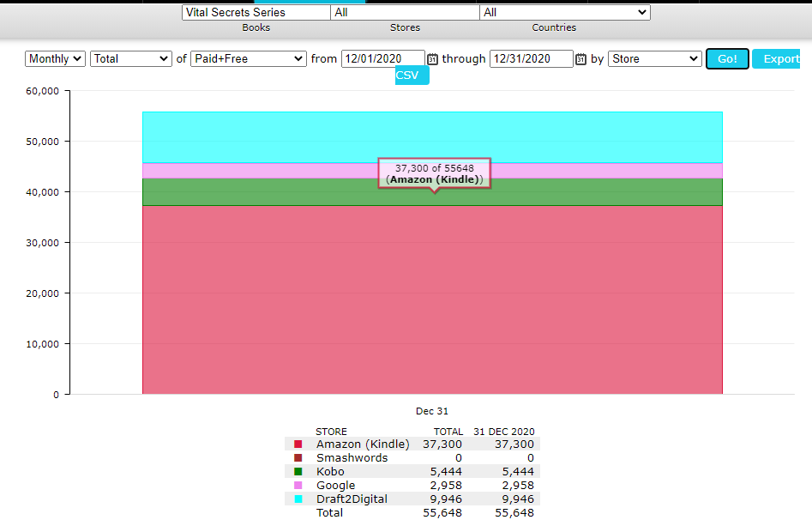This screenshot has width=812, height=532.
Task: Open the Countries filter dropdown
Action: [x=564, y=13]
